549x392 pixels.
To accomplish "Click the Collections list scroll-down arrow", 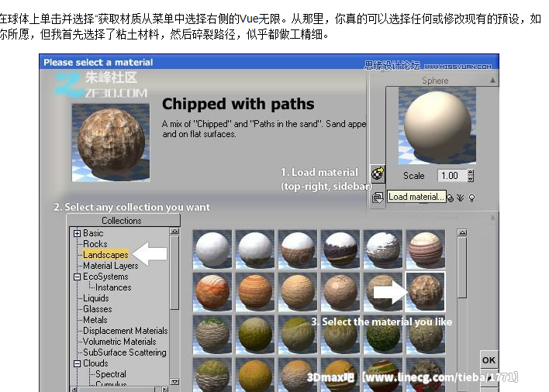I will pyautogui.click(x=174, y=381).
